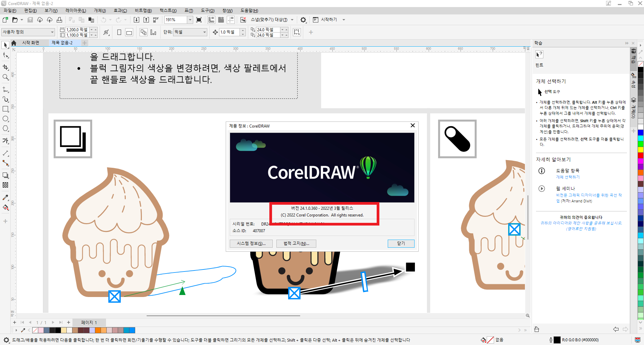
Task: Click the Import icon
Action: pos(137,20)
